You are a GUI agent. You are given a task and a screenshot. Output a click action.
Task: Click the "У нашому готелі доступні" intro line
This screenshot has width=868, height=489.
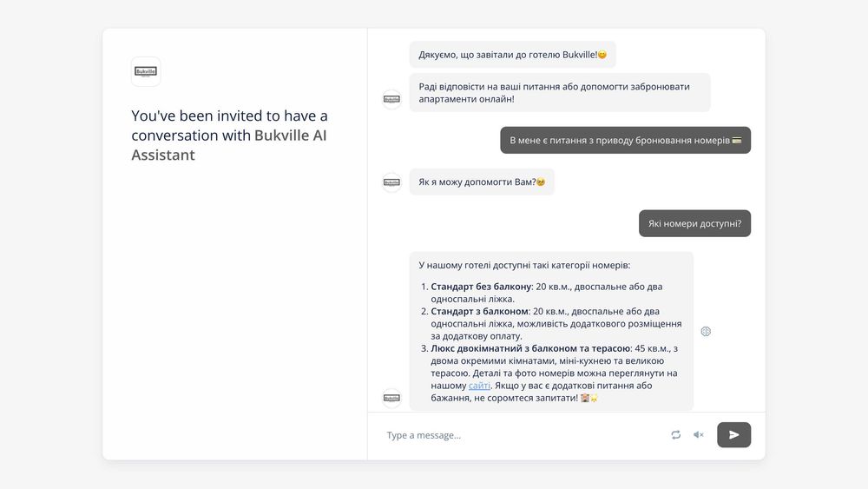[524, 265]
